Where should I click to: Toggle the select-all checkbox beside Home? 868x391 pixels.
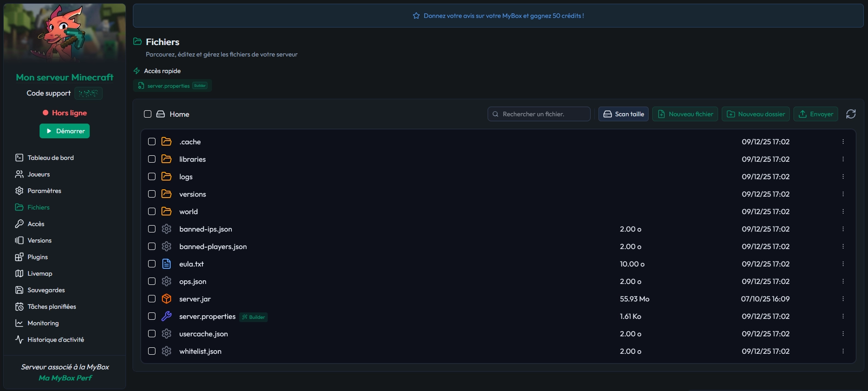148,114
